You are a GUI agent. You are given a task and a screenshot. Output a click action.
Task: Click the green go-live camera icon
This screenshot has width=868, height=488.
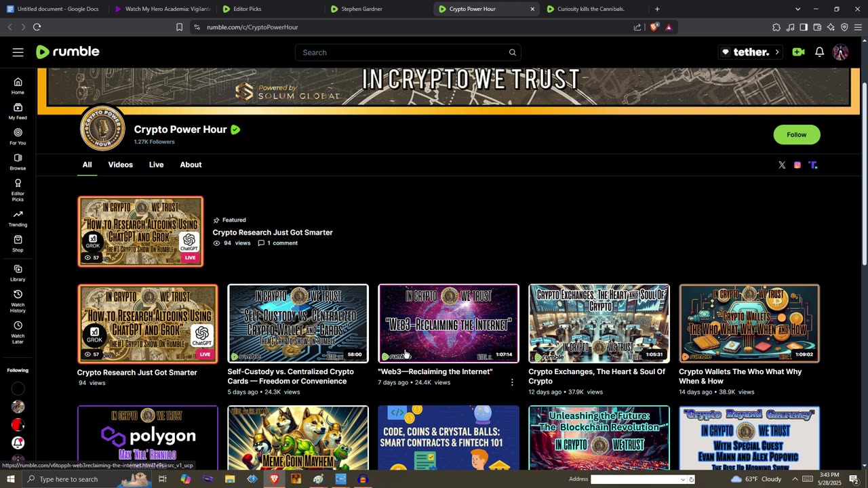(798, 52)
